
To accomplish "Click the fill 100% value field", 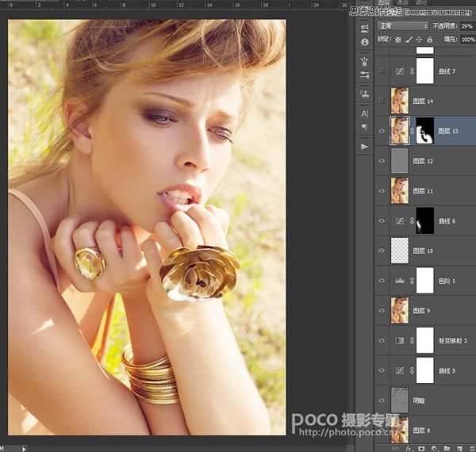I will (x=468, y=40).
